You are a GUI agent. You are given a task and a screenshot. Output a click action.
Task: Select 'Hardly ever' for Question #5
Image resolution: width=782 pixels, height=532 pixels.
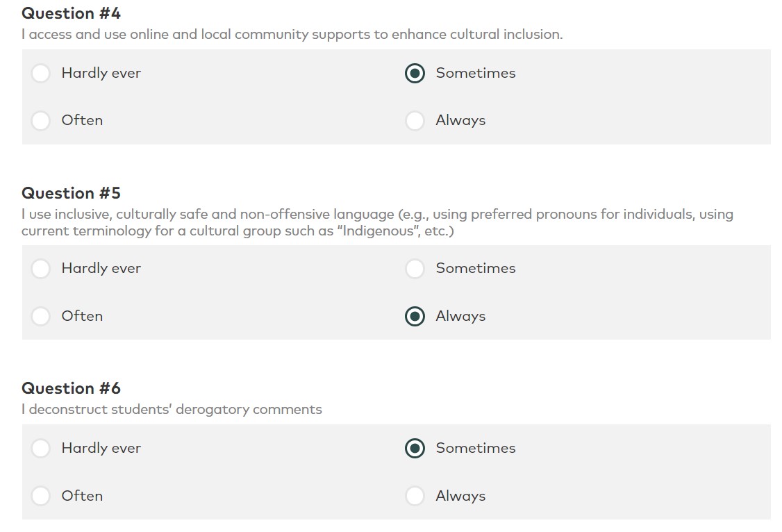point(40,269)
